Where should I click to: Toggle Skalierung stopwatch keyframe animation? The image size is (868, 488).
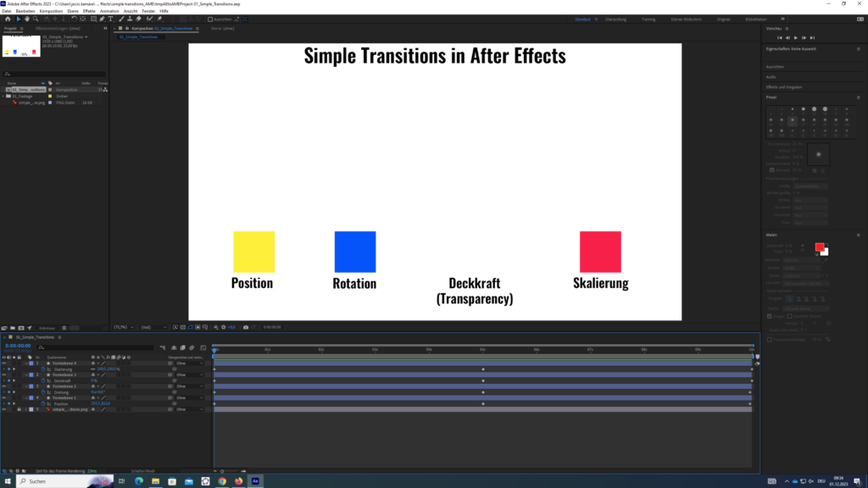click(x=45, y=369)
